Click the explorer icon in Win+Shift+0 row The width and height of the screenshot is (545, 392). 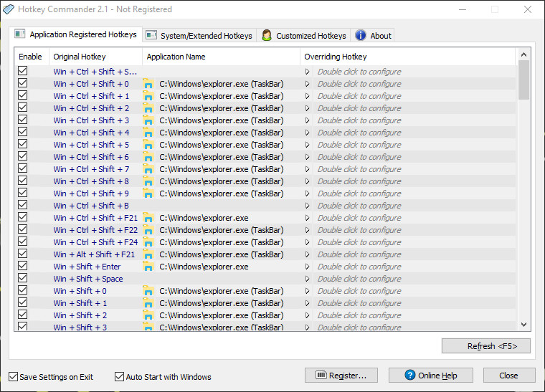click(148, 291)
